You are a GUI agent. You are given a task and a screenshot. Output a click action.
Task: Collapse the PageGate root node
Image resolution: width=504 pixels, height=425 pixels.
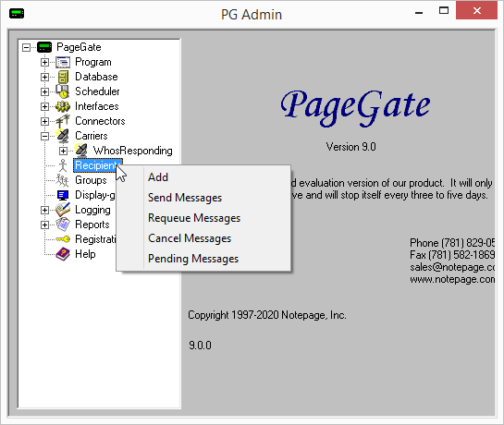[27, 47]
